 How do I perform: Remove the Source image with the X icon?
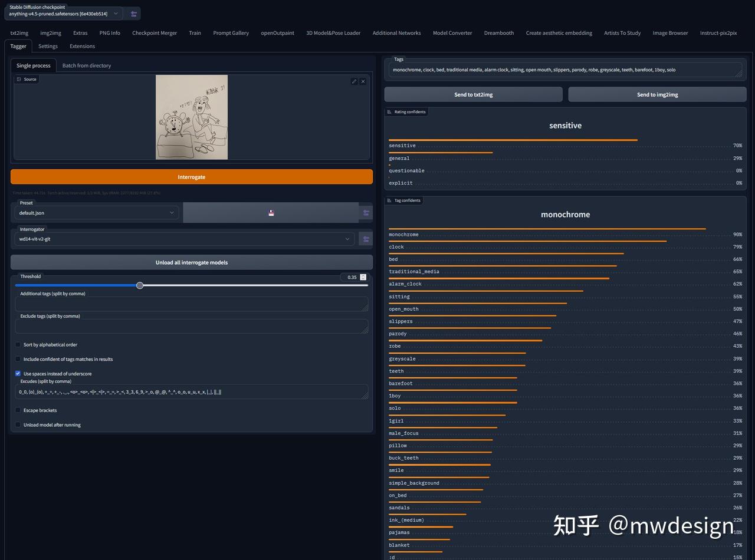tap(363, 81)
